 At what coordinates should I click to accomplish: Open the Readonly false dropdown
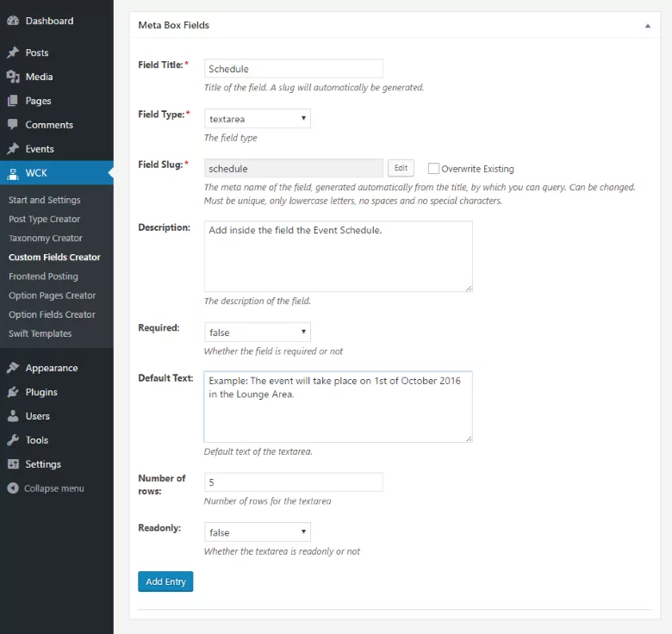pos(257,532)
